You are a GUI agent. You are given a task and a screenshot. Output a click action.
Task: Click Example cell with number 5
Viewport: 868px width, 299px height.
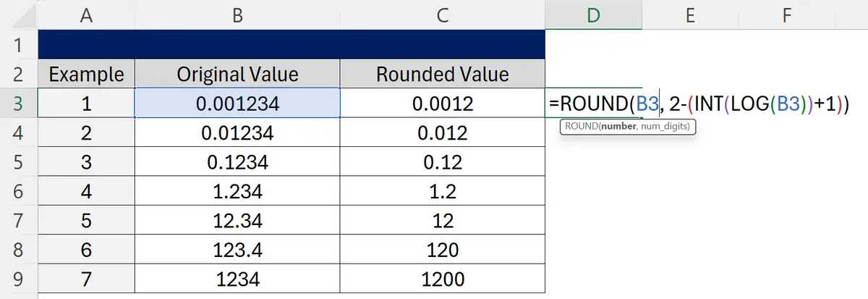(86, 221)
